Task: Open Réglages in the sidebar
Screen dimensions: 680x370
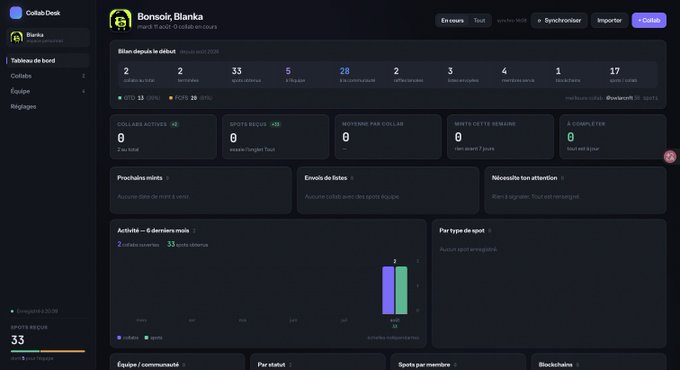Action: [x=48, y=106]
